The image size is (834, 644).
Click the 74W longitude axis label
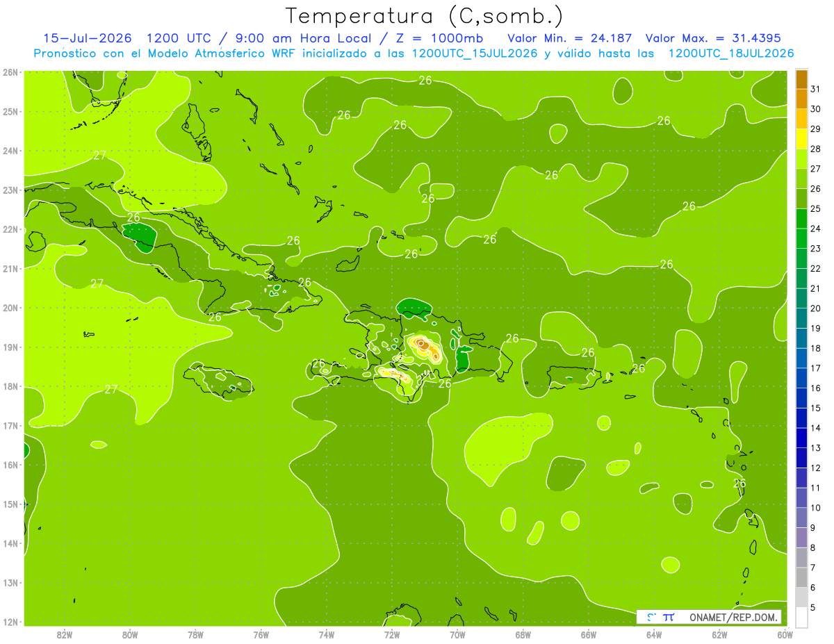(326, 635)
